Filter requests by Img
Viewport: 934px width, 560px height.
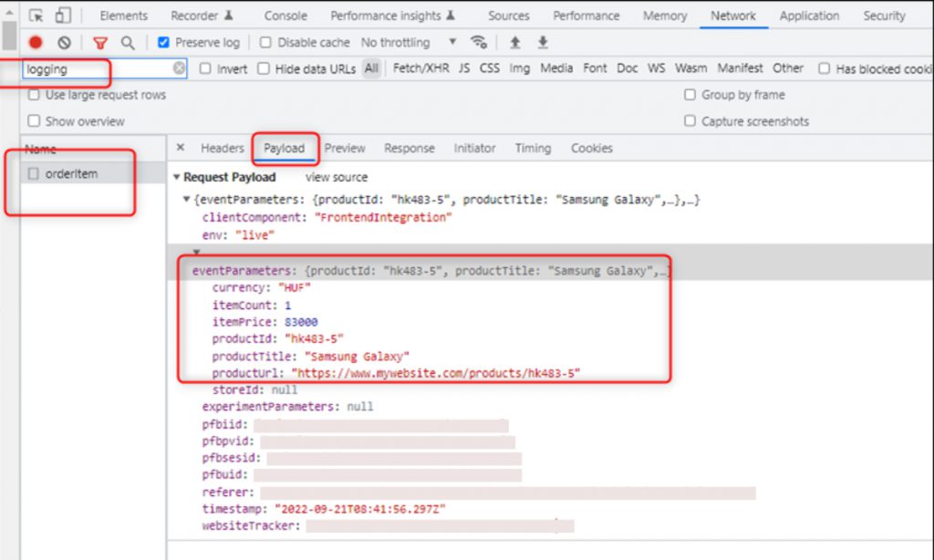point(519,68)
